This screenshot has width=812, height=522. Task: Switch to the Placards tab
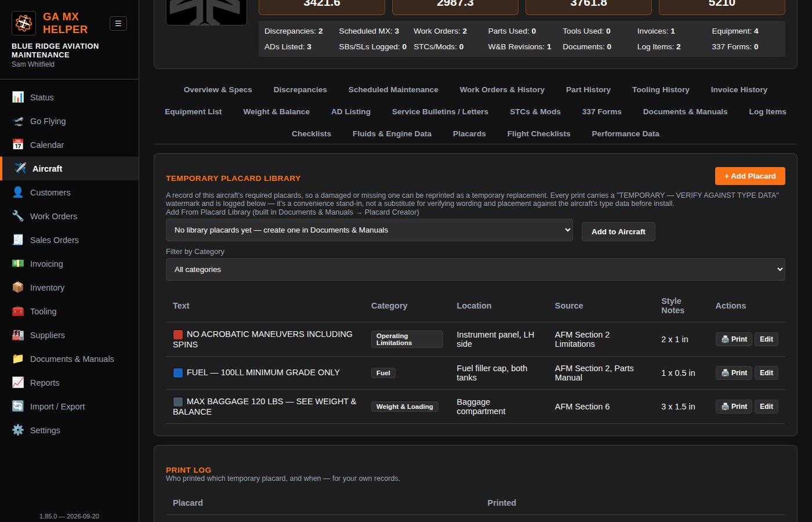point(469,133)
